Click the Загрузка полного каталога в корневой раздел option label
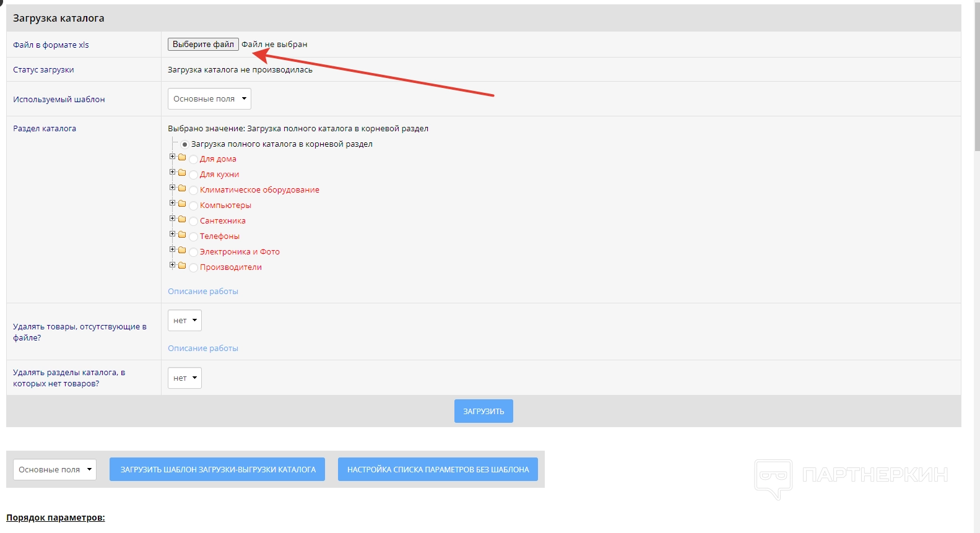Screen dimensions: 980x533 tap(282, 144)
